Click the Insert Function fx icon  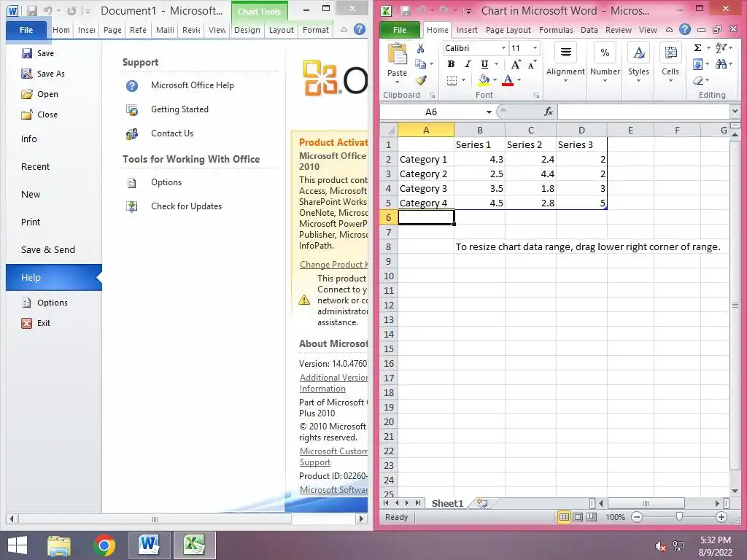click(549, 112)
